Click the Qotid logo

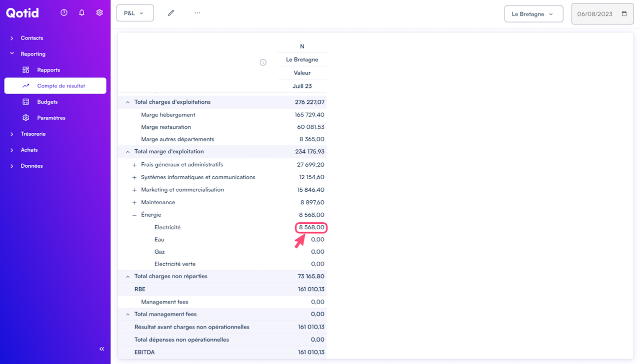pyautogui.click(x=22, y=13)
